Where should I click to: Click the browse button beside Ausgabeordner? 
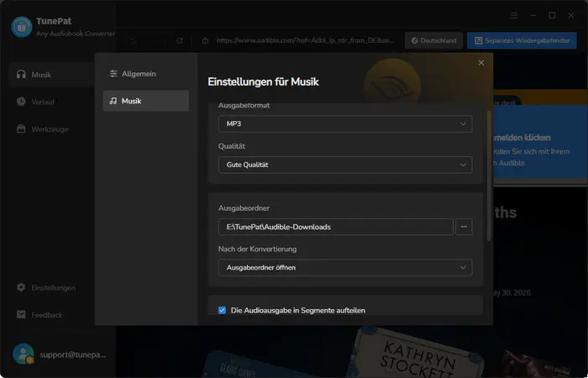464,227
